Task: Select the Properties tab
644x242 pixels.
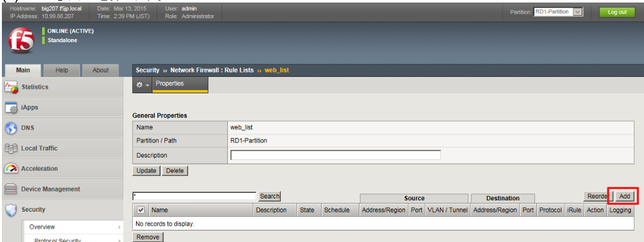Action: point(180,84)
